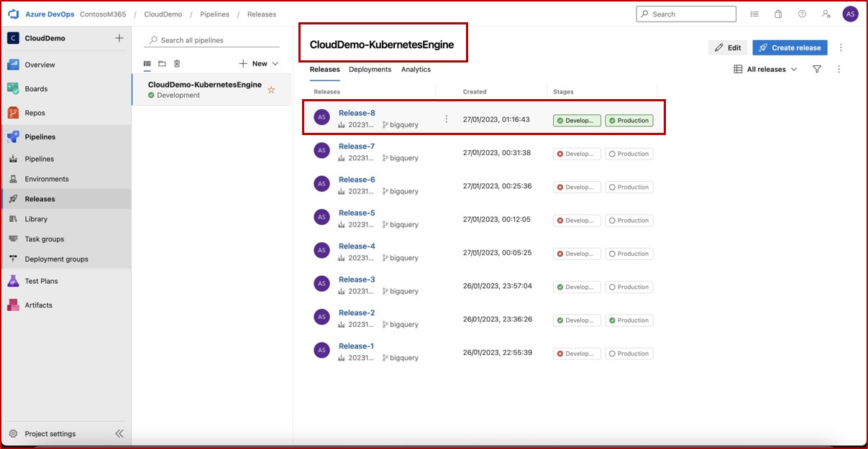Open the Release-7 link
The image size is (868, 449).
pos(356,146)
